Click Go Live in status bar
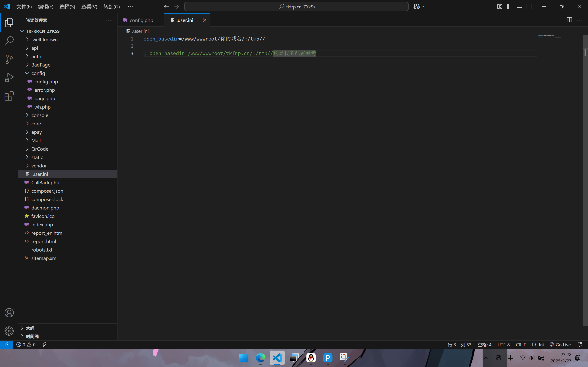Viewport: 588px width, 367px height. (x=560, y=344)
